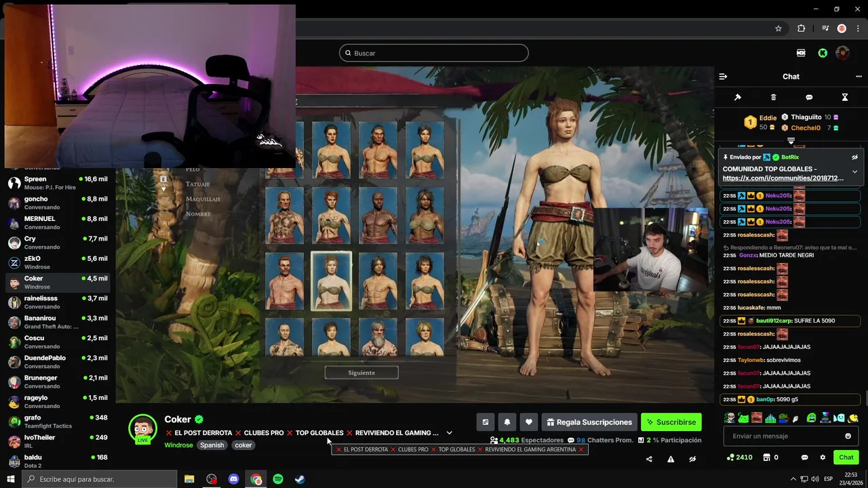Screen dimensions: 868x488
Task: Open the Chrome extensions puzzle icon
Action: pos(801,28)
